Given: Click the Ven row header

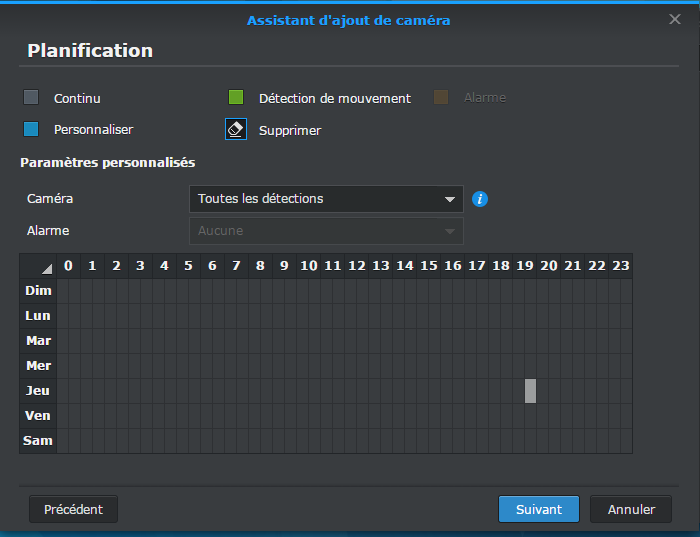Looking at the screenshot, I should pos(38,416).
